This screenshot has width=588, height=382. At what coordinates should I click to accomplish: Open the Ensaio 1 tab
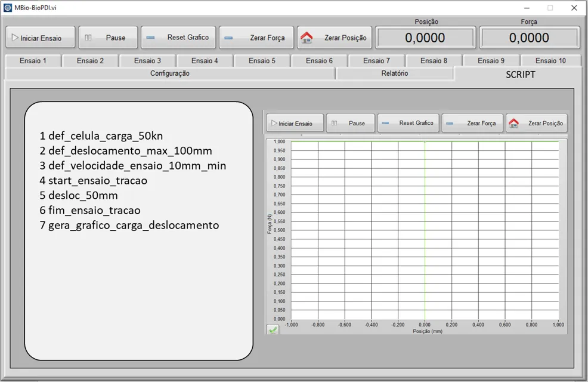point(33,60)
